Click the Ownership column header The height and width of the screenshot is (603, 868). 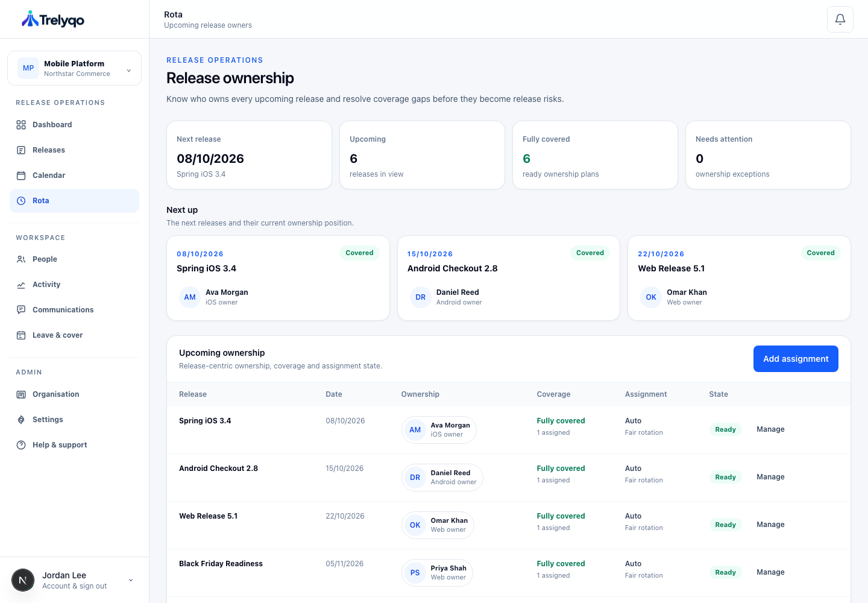tap(420, 394)
